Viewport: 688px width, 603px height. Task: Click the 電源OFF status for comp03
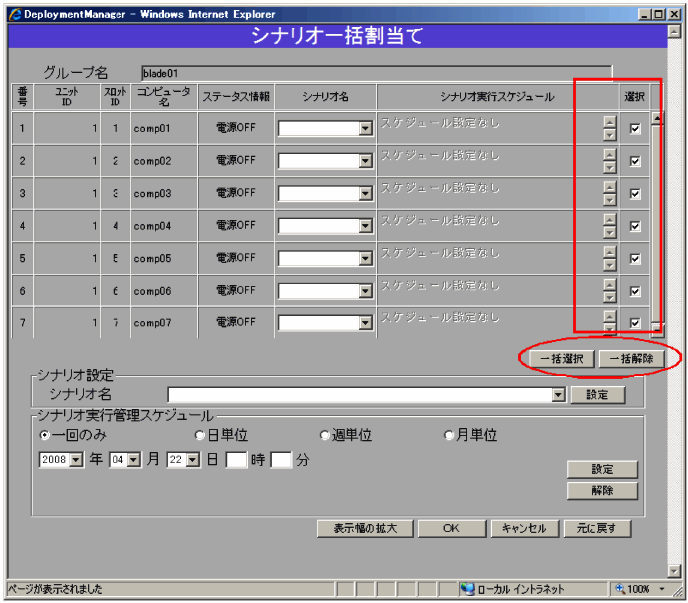point(236,193)
